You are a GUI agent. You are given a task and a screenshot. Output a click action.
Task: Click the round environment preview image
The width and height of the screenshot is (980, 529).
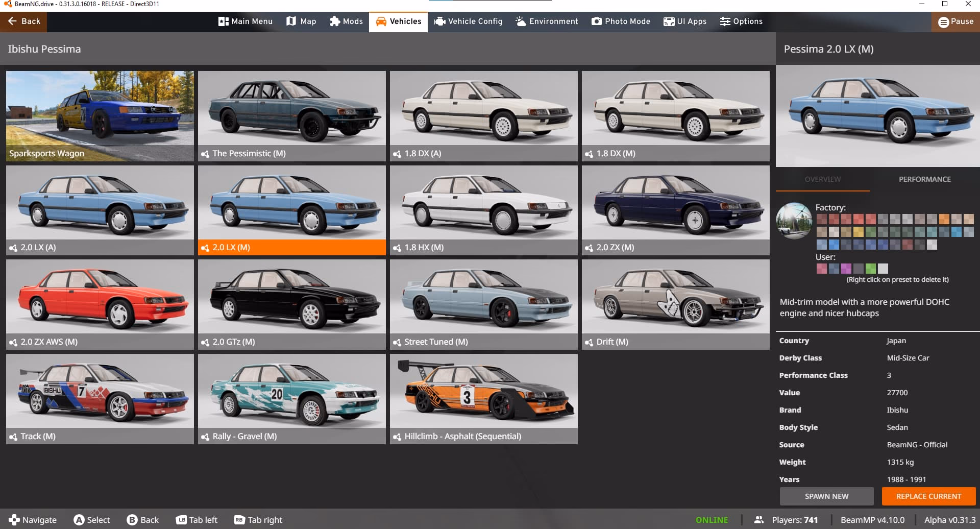point(794,221)
